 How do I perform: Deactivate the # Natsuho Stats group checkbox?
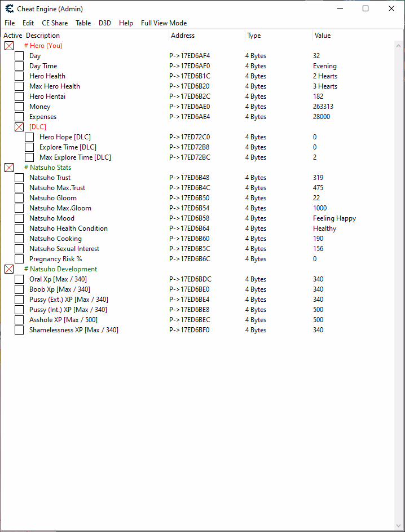9,167
